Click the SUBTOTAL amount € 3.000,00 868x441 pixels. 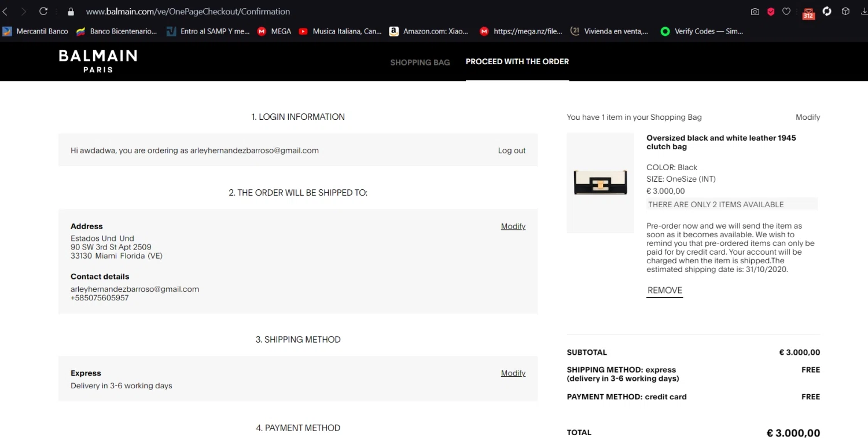[x=799, y=352]
